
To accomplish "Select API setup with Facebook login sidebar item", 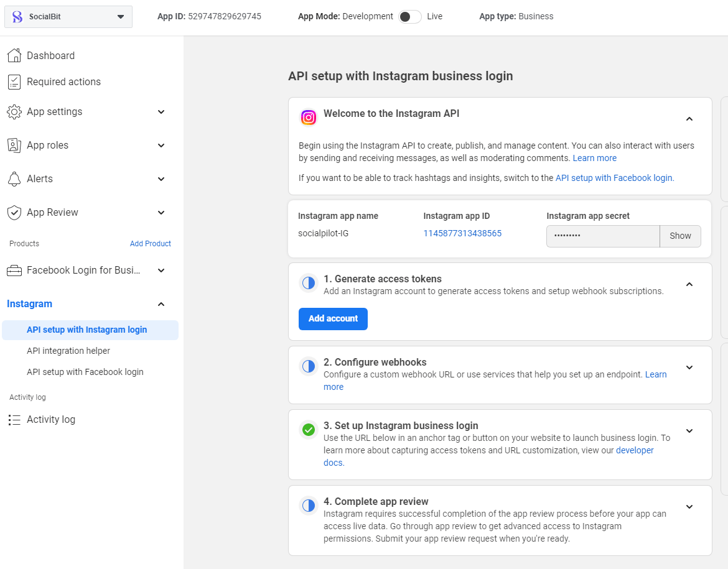I will coord(85,372).
